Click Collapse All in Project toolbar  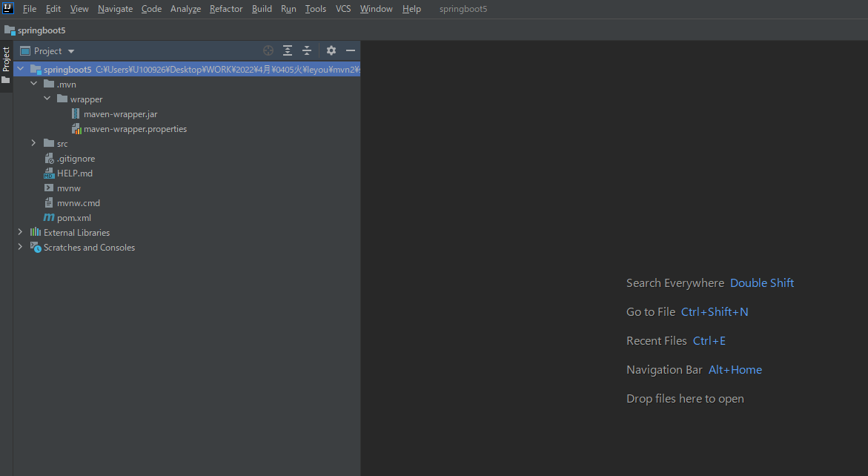tap(307, 50)
